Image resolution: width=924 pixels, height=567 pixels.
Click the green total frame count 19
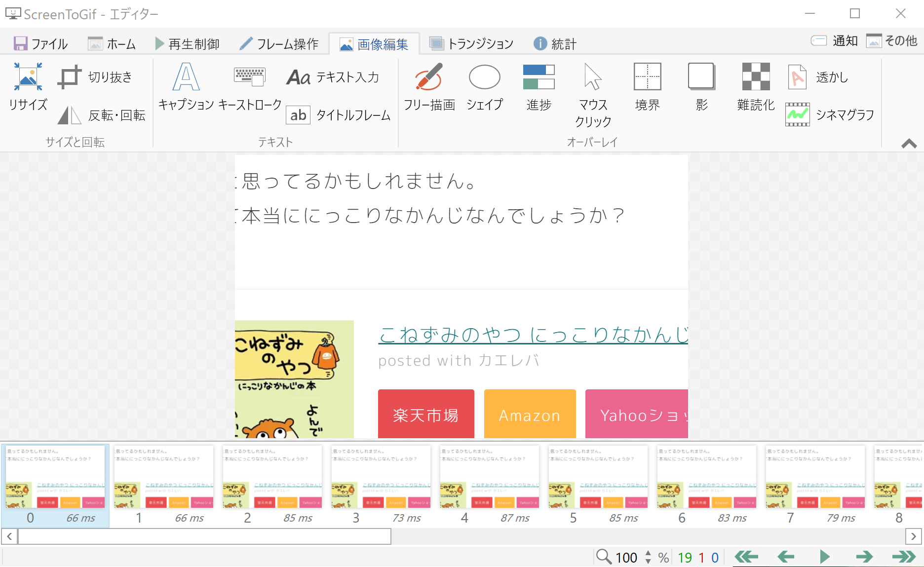tap(685, 558)
